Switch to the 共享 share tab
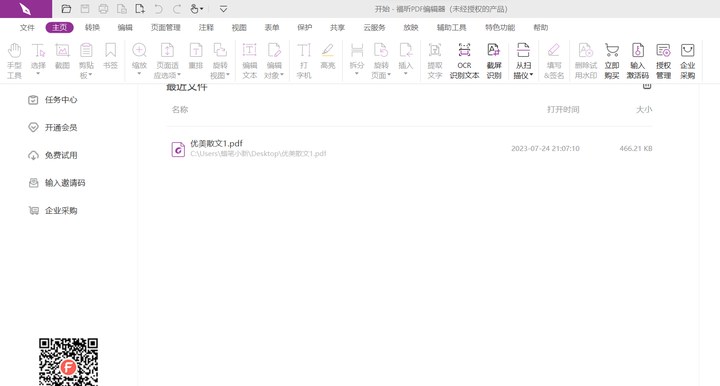The width and height of the screenshot is (720, 386). click(337, 28)
